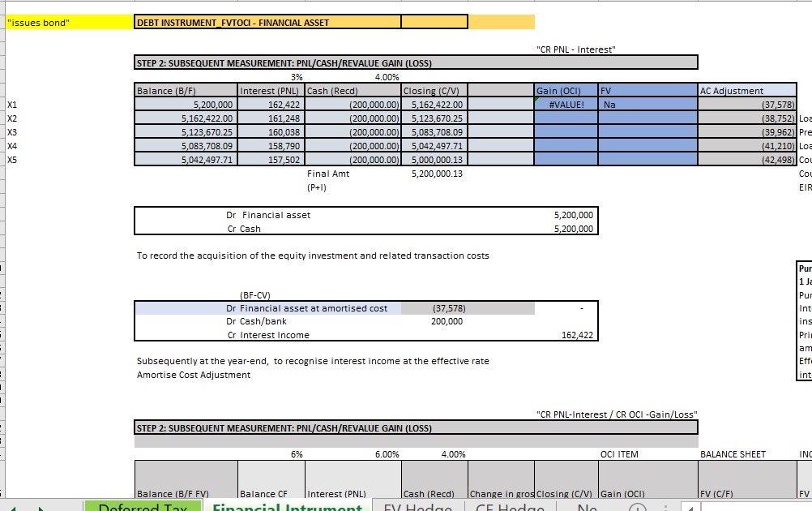Viewport: 812px width, 511px height.
Task: Click the 4.00% interest rate cell
Action: 389,75
